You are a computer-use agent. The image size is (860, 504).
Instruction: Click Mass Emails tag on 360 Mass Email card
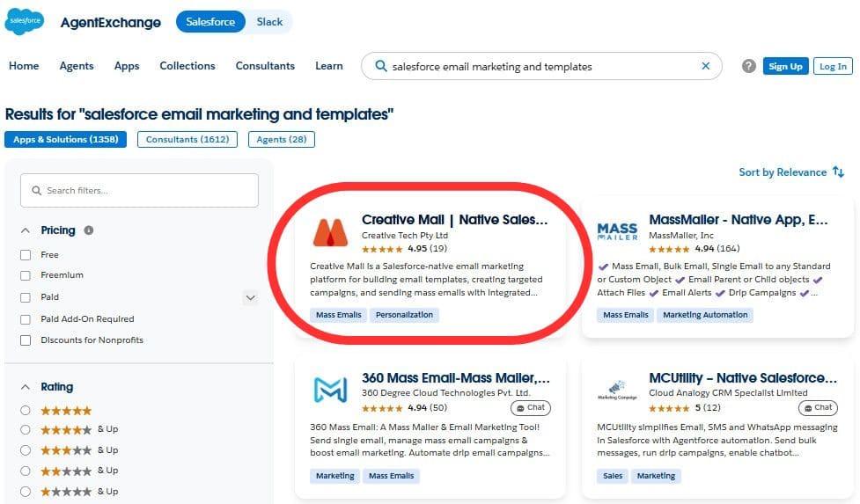392,476
